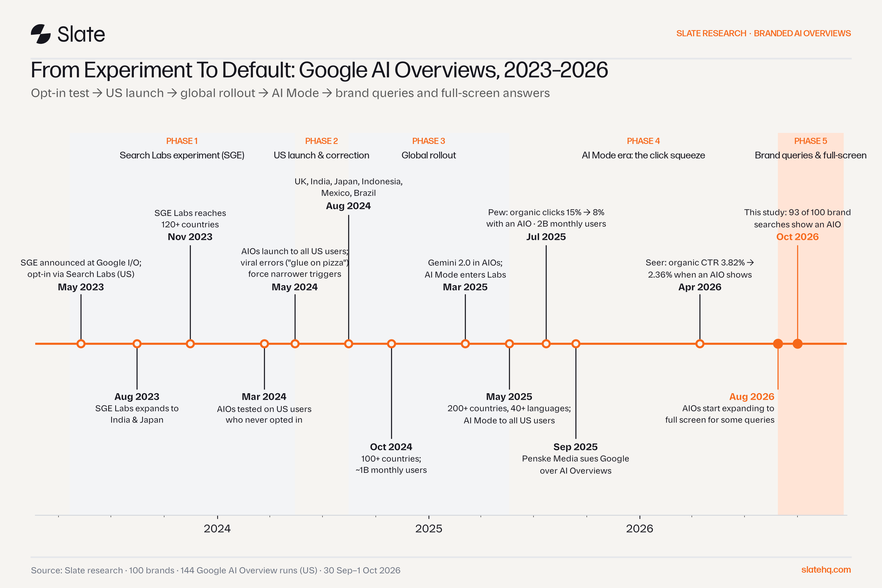Click 'AI Mode era: the click squeeze'
Image resolution: width=882 pixels, height=588 pixels.
[x=643, y=155]
